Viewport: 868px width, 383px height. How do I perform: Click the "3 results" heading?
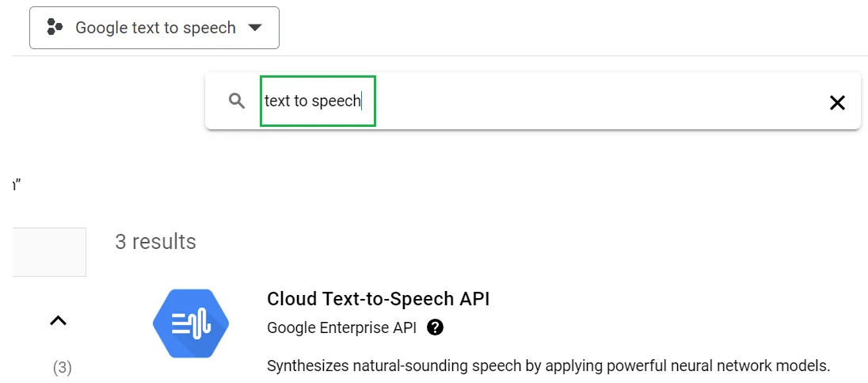(155, 242)
